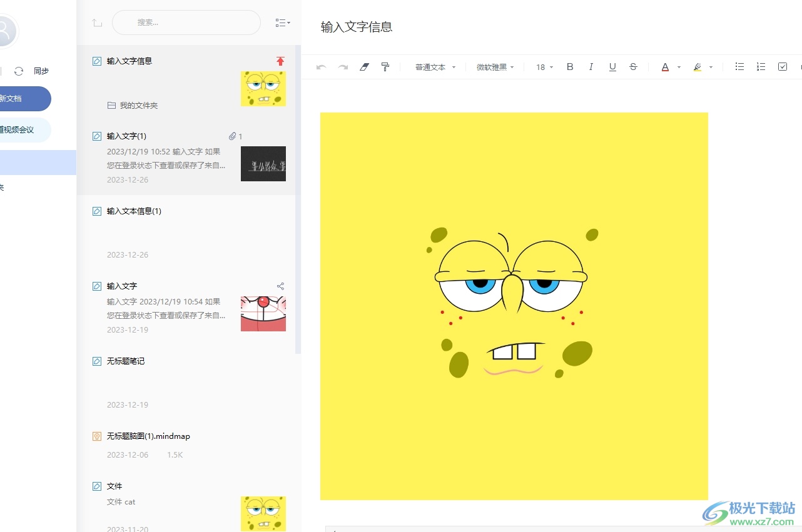
Task: Open the highlight color dropdown arrow
Action: coord(711,68)
